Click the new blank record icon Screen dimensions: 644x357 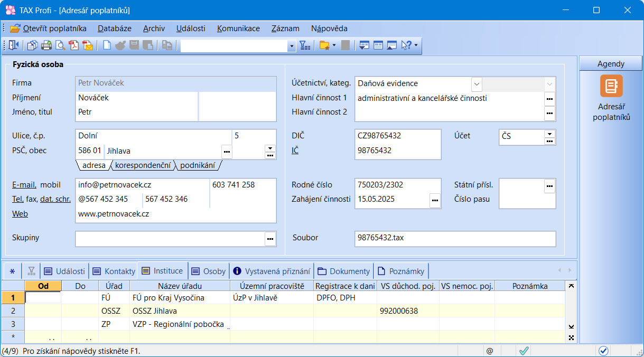pyautogui.click(x=107, y=45)
